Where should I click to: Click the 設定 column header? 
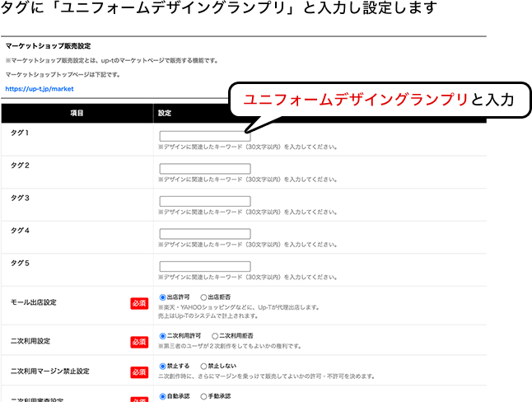(x=165, y=112)
